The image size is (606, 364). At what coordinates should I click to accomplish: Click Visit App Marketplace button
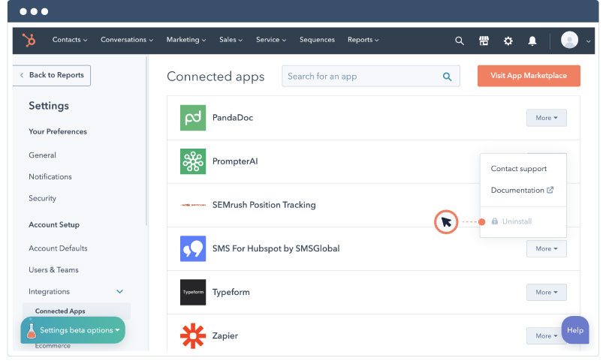(529, 76)
